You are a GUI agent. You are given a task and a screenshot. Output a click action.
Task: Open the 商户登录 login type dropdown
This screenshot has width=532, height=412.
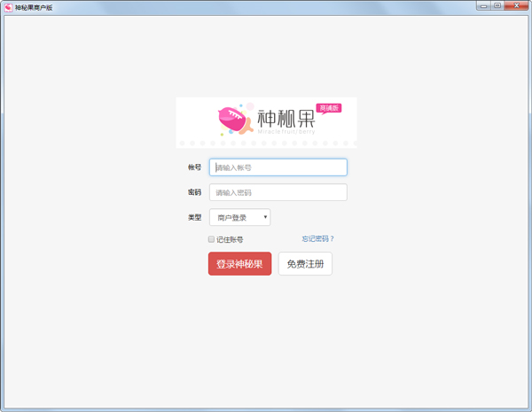pos(239,217)
